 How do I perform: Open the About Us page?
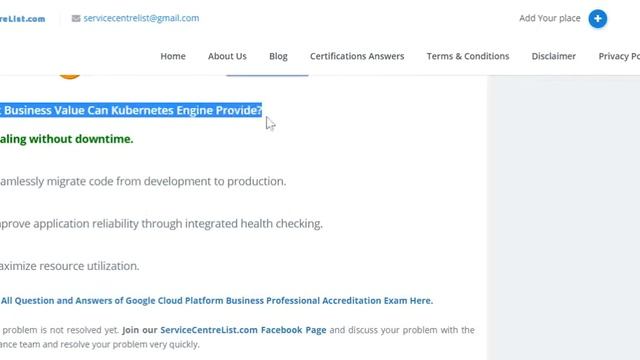[227, 56]
